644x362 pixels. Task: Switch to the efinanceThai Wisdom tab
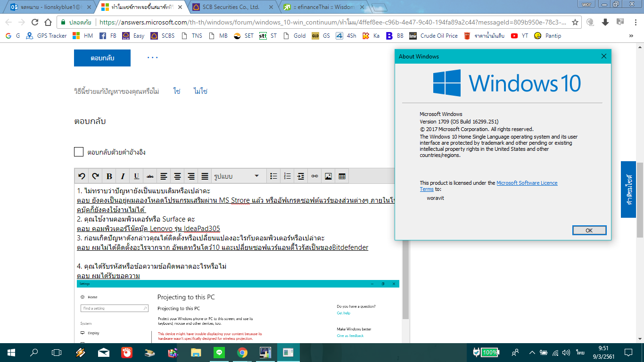coord(323,7)
